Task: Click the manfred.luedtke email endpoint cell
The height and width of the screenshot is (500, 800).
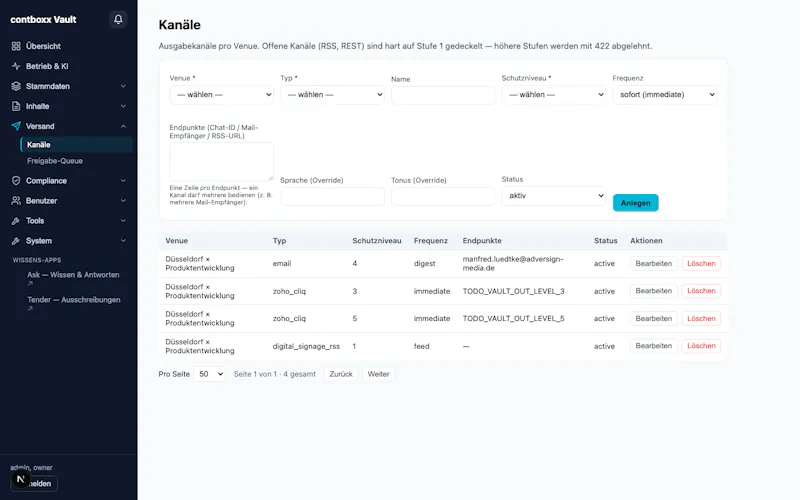Action: [x=513, y=263]
